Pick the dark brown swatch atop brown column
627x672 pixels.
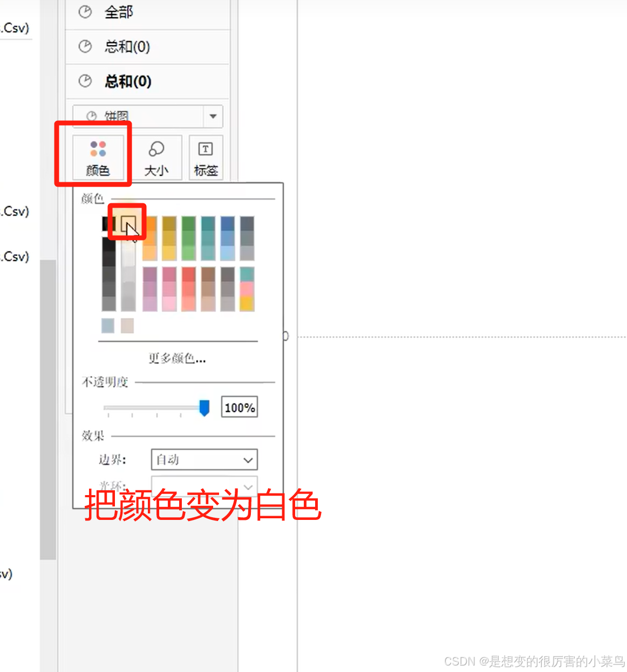(208, 275)
